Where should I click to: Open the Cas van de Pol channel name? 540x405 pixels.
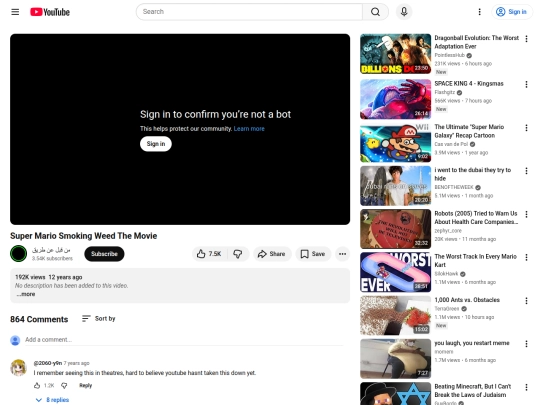451,144
